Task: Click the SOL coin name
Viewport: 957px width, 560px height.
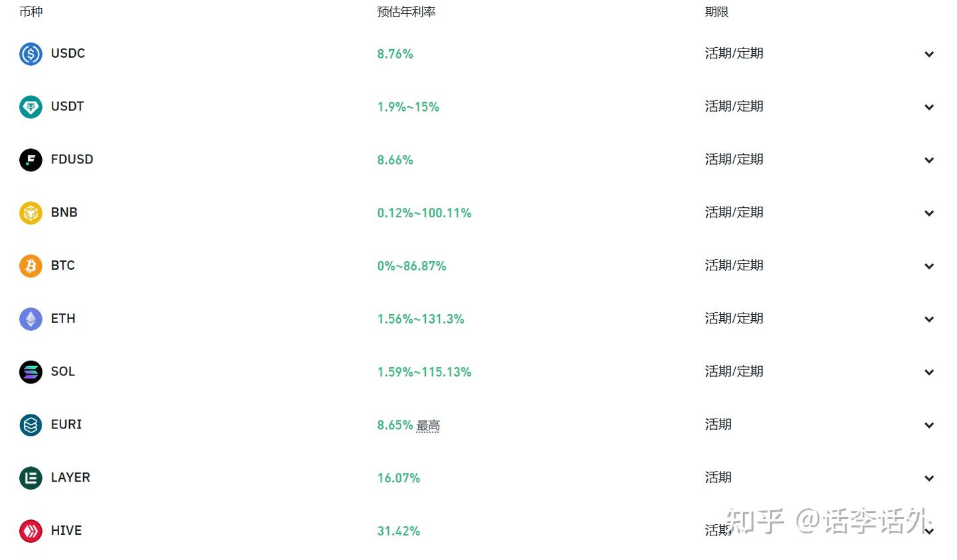Action: (x=62, y=371)
